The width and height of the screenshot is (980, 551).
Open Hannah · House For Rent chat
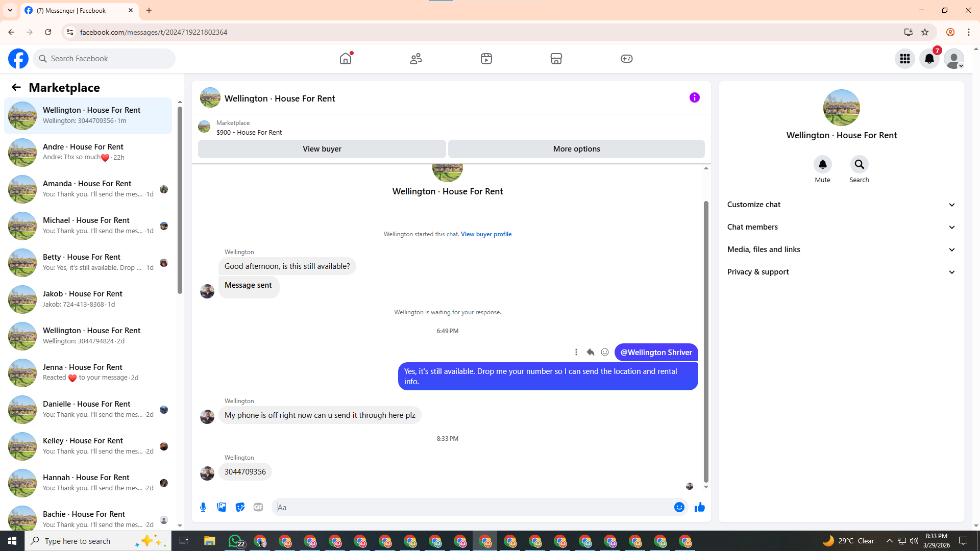(x=88, y=483)
